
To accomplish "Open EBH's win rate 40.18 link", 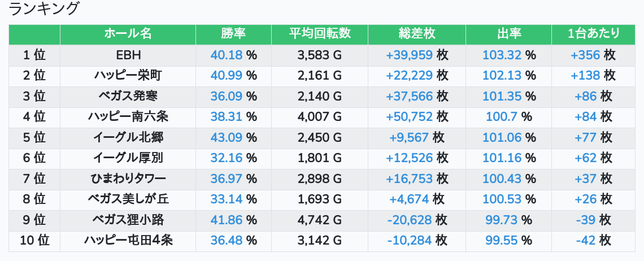I will [x=226, y=55].
